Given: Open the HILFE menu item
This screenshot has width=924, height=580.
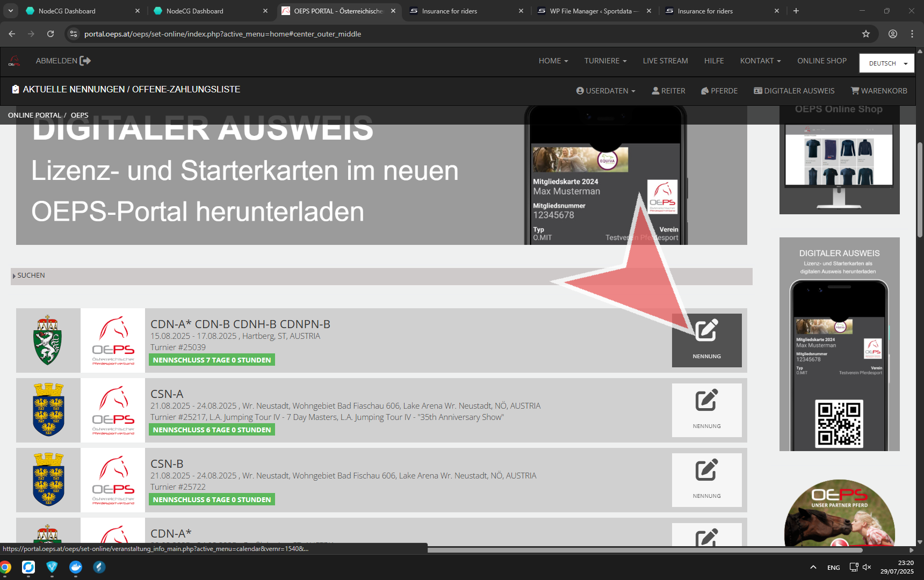Looking at the screenshot, I should point(714,61).
